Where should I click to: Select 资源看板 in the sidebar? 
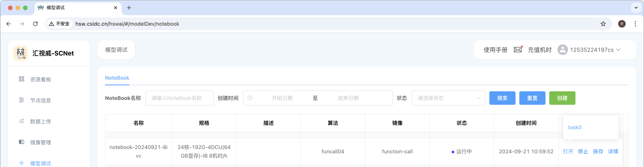pos(41,79)
